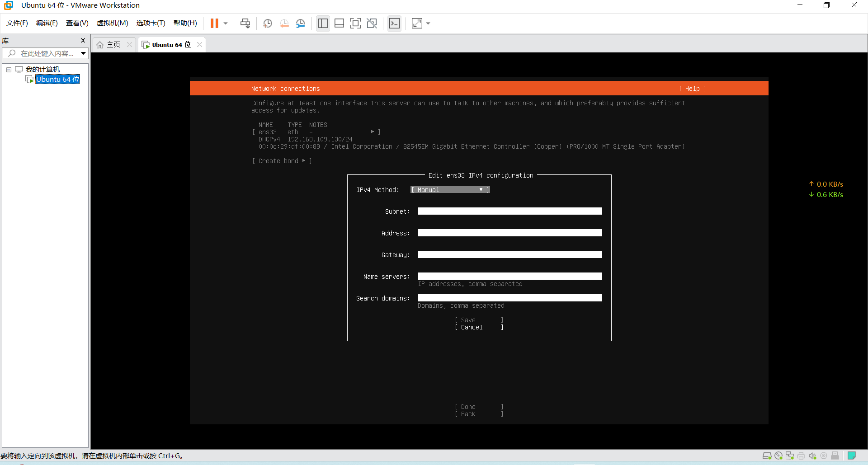Click the download speed 0.6 KB/s readout
The height and width of the screenshot is (465, 868).
[826, 195]
